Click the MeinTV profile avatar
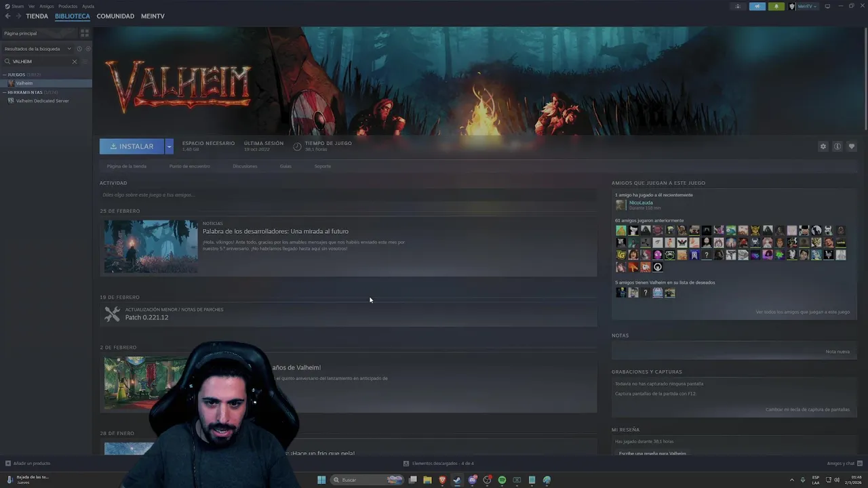Viewport: 868px width, 488px height. pos(792,6)
